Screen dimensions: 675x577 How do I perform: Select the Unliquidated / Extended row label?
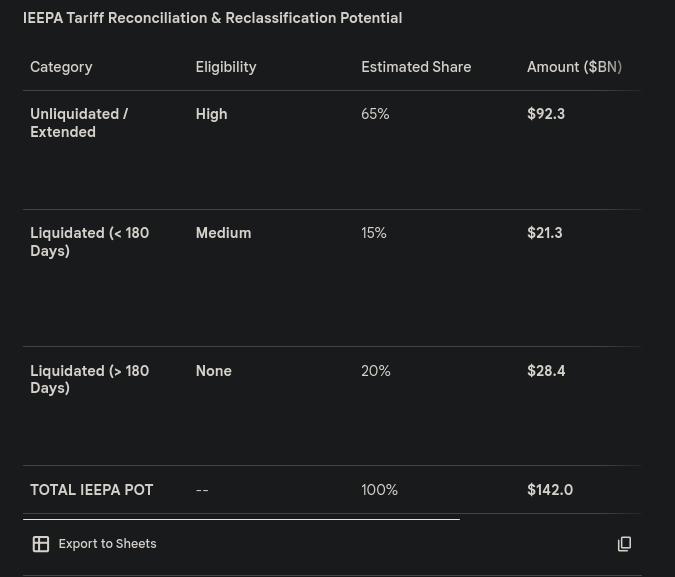coord(79,123)
